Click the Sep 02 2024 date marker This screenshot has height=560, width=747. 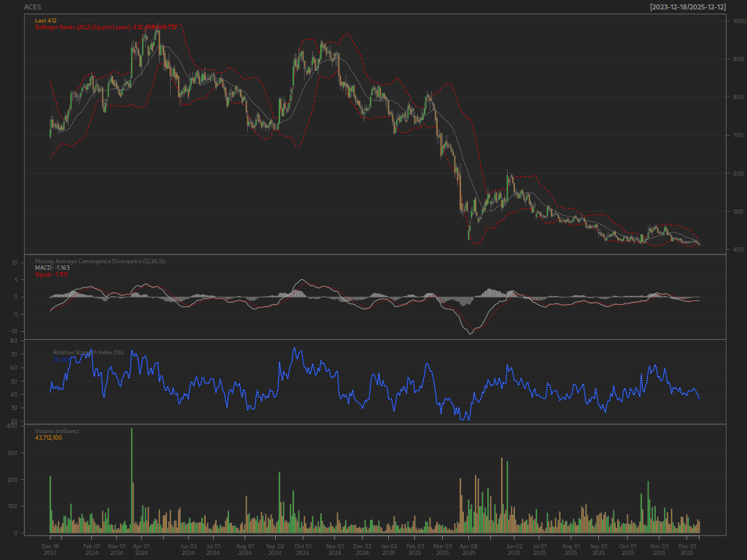tap(275, 550)
